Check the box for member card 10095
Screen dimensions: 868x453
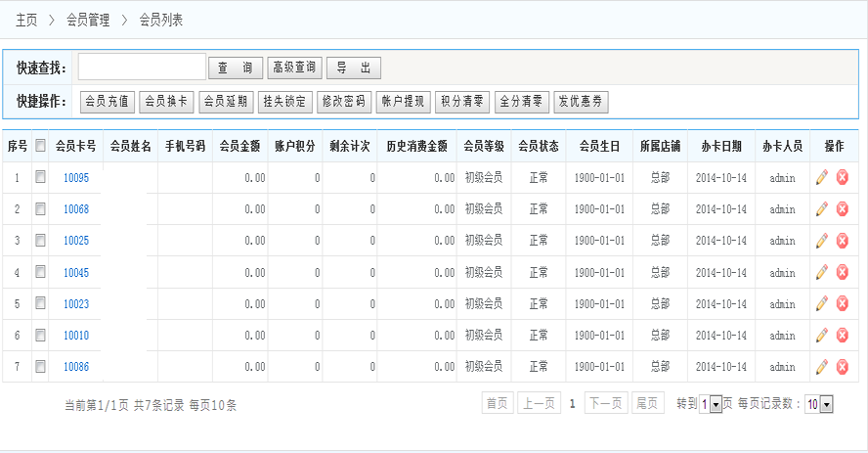[x=40, y=178]
